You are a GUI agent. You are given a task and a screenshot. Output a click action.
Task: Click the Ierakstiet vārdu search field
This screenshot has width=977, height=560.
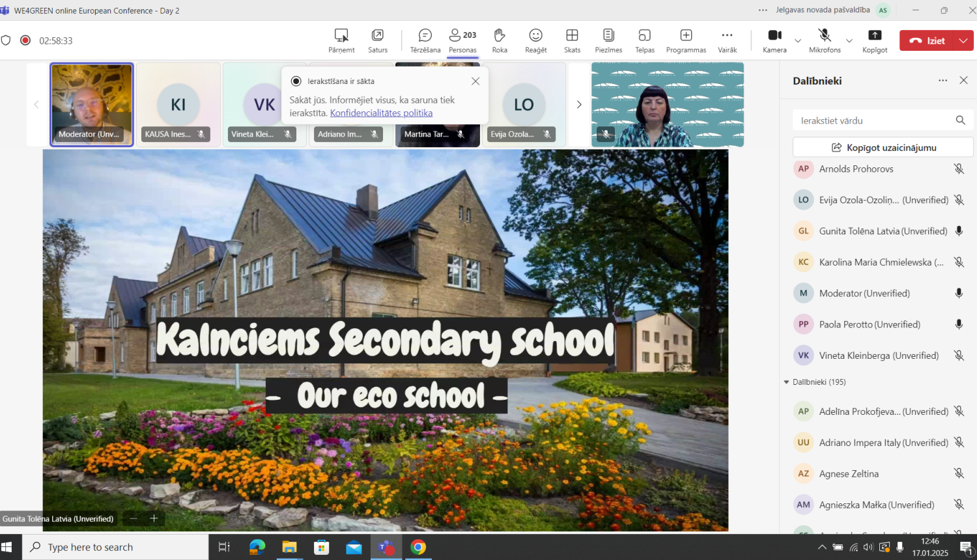tap(873, 120)
